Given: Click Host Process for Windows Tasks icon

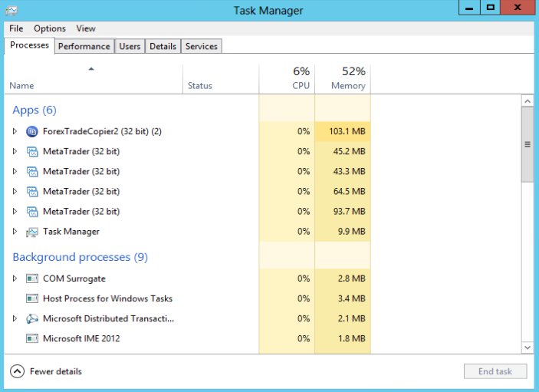Looking at the screenshot, I should [32, 298].
